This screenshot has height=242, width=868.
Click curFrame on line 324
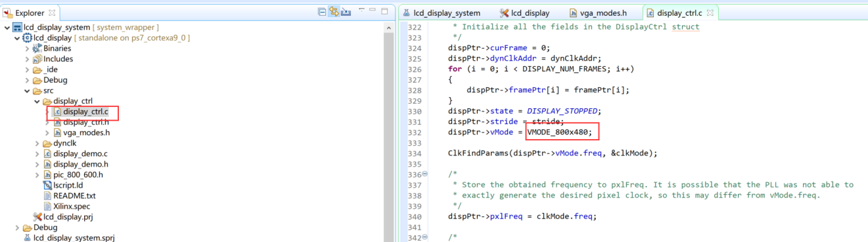509,49
